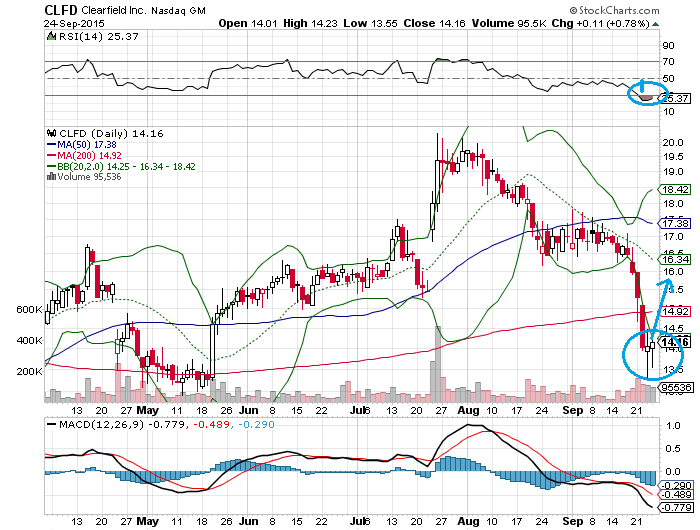Select the Open 14.01 value

pos(248,24)
